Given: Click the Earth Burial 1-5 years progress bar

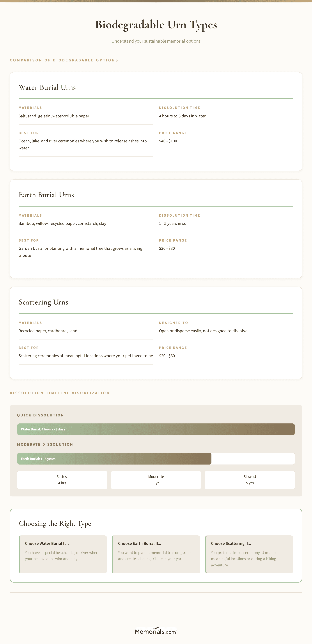Looking at the screenshot, I should (114, 459).
